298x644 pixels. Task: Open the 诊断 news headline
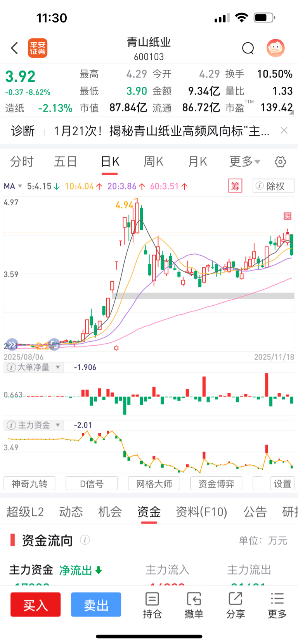162,131
